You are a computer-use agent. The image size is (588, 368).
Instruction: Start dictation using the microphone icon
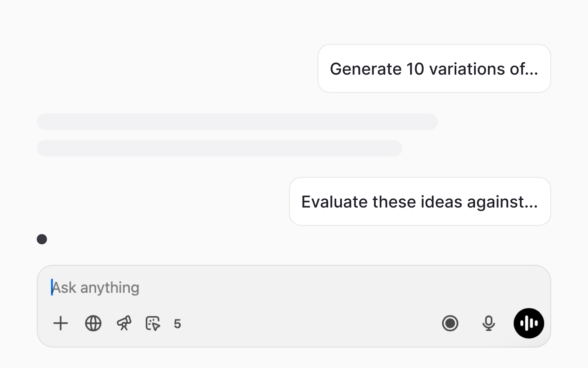click(489, 323)
